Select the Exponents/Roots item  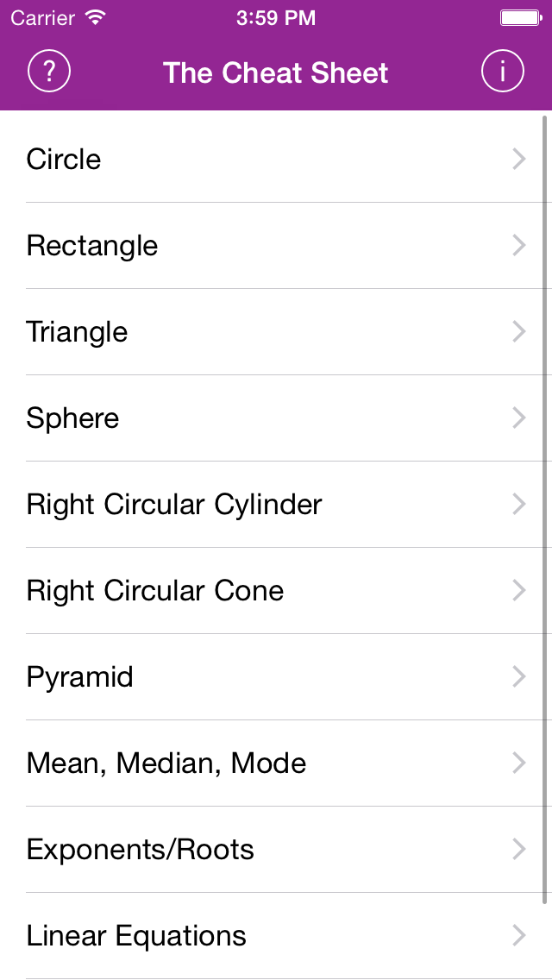pyautogui.click(x=276, y=850)
